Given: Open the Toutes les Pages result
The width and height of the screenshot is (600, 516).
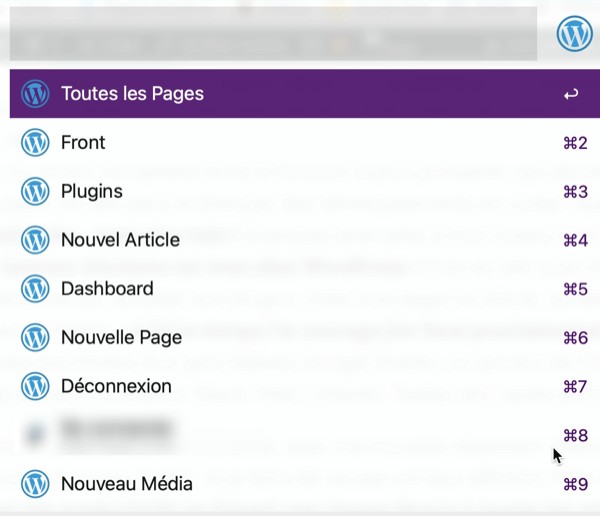Looking at the screenshot, I should pos(305,93).
